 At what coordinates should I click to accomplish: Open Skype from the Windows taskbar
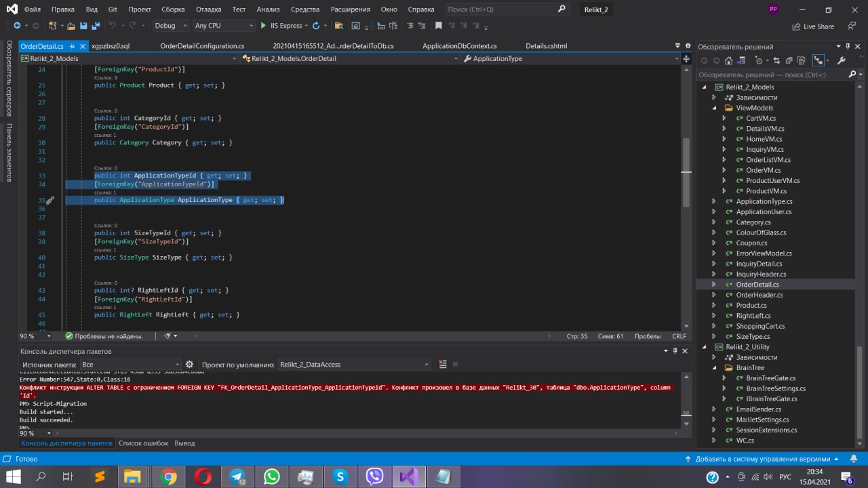[x=340, y=476]
